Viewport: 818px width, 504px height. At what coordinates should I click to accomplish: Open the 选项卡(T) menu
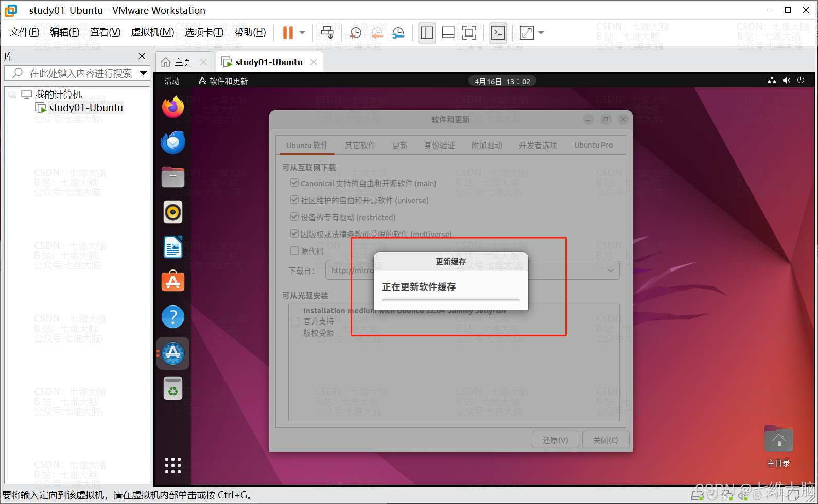point(204,32)
